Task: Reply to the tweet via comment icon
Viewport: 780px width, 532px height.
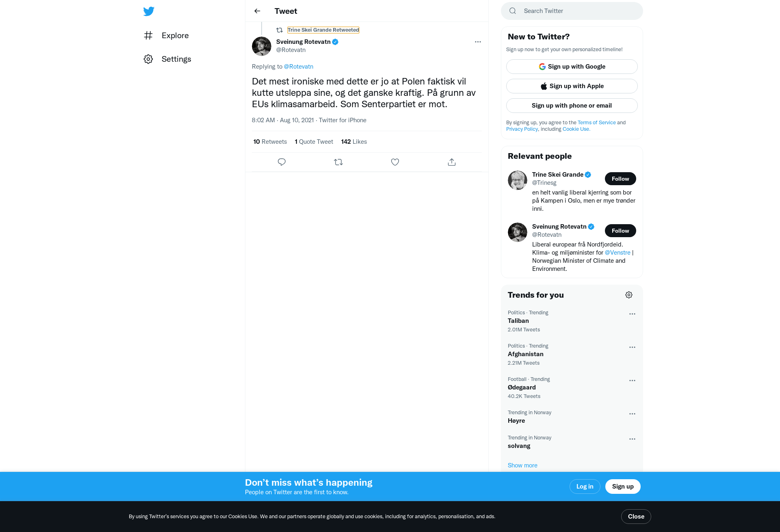Action: click(x=282, y=162)
